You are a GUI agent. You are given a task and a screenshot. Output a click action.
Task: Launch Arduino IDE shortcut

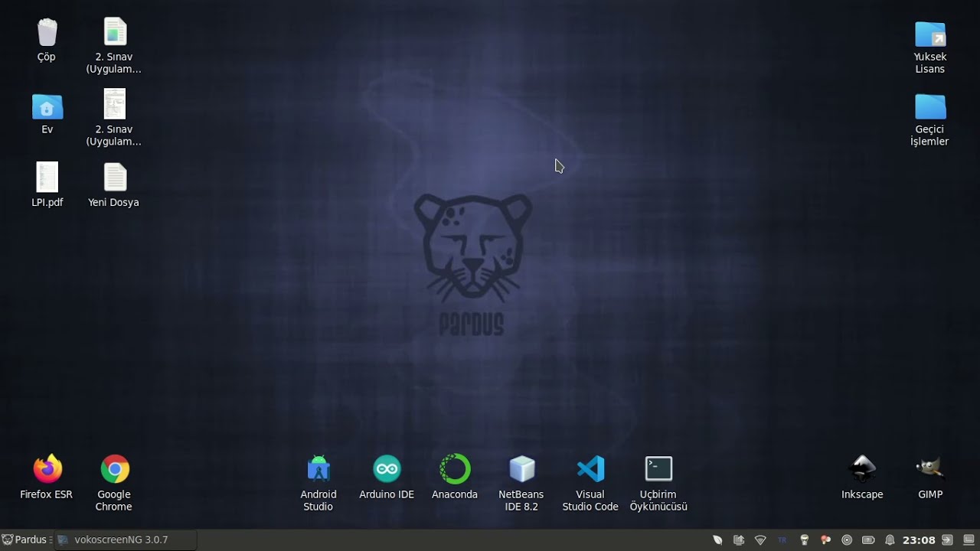[x=387, y=478]
